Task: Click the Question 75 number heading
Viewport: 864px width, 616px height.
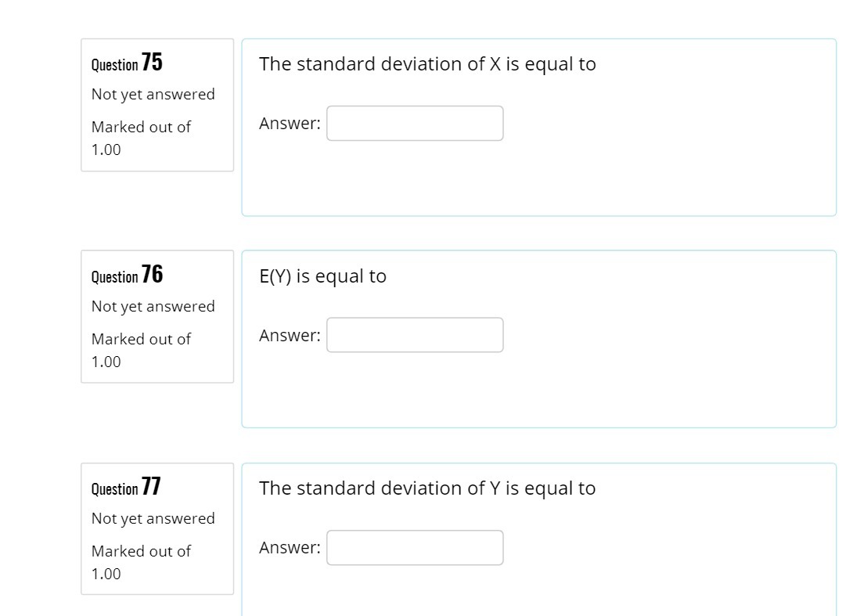Action: tap(127, 63)
